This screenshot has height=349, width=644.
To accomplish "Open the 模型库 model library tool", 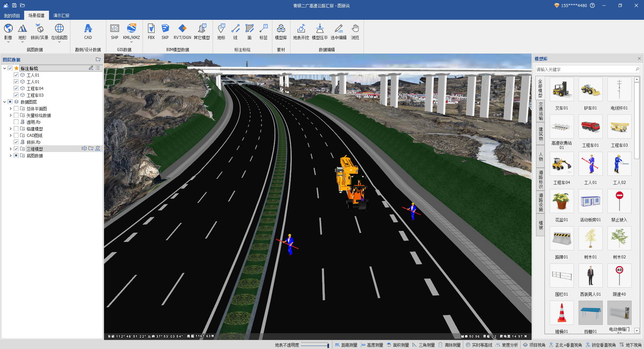I will (281, 32).
